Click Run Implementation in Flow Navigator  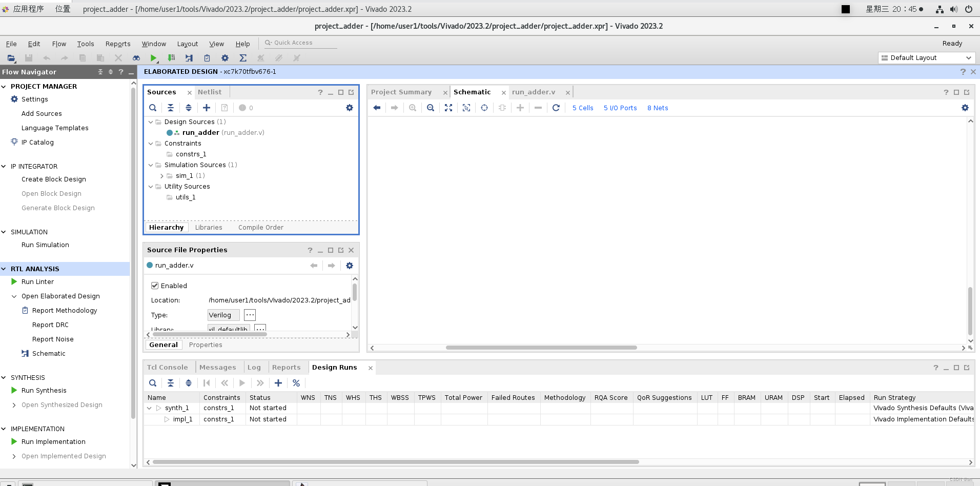[53, 442]
